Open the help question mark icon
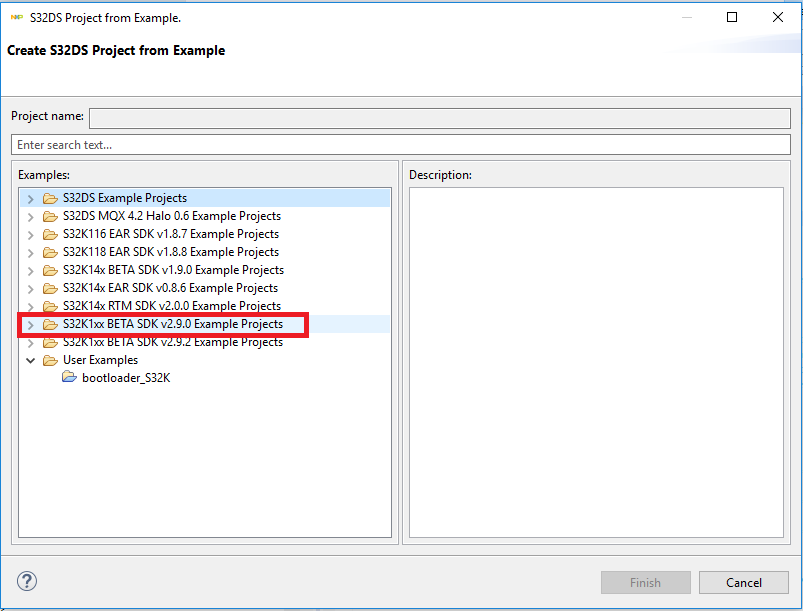The image size is (803, 611). coord(27,581)
